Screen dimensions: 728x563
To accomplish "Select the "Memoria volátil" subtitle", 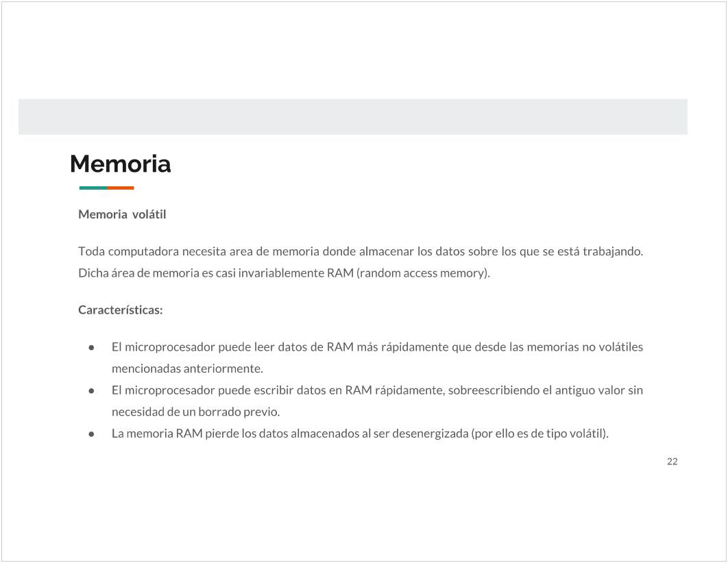I will [x=122, y=214].
